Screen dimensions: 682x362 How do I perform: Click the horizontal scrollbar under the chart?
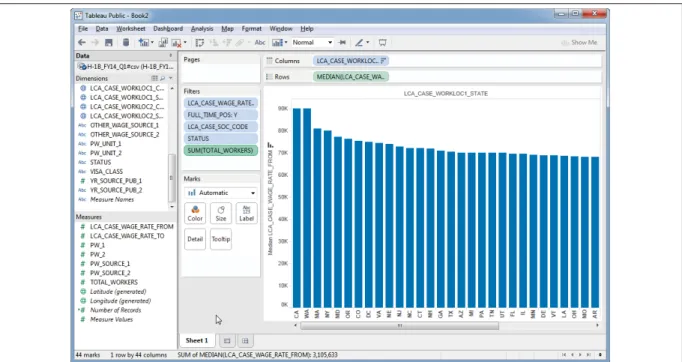[x=399, y=325]
